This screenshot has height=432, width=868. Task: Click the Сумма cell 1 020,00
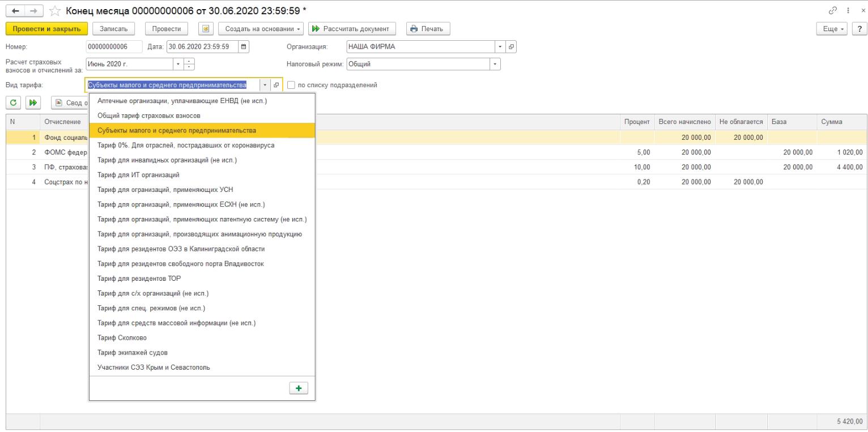(841, 152)
